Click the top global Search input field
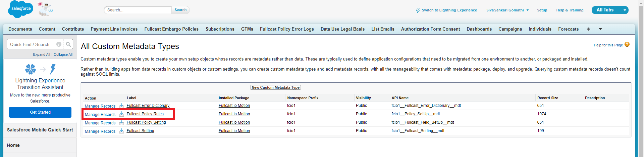Viewport: 644px width, 157px height. pos(138,10)
